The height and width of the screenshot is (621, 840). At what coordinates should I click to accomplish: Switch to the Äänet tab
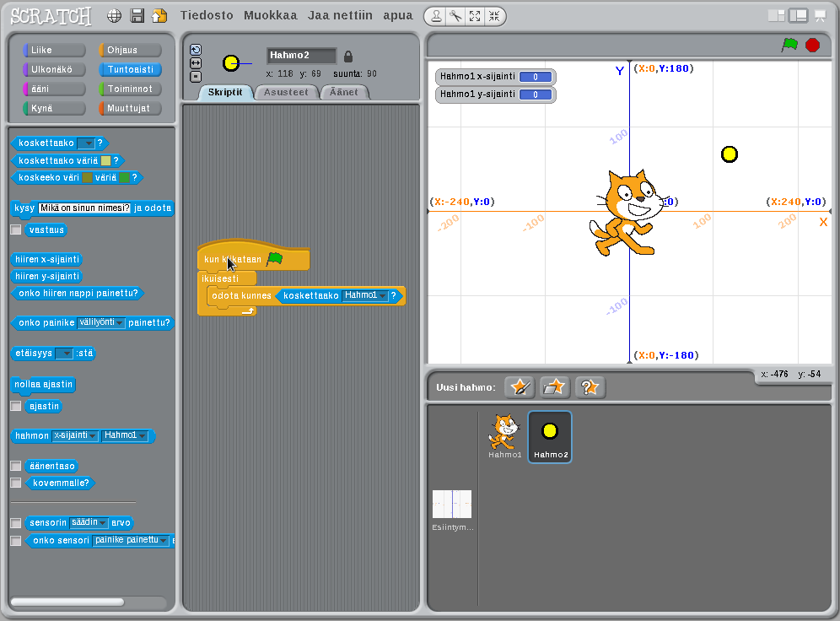tap(344, 92)
